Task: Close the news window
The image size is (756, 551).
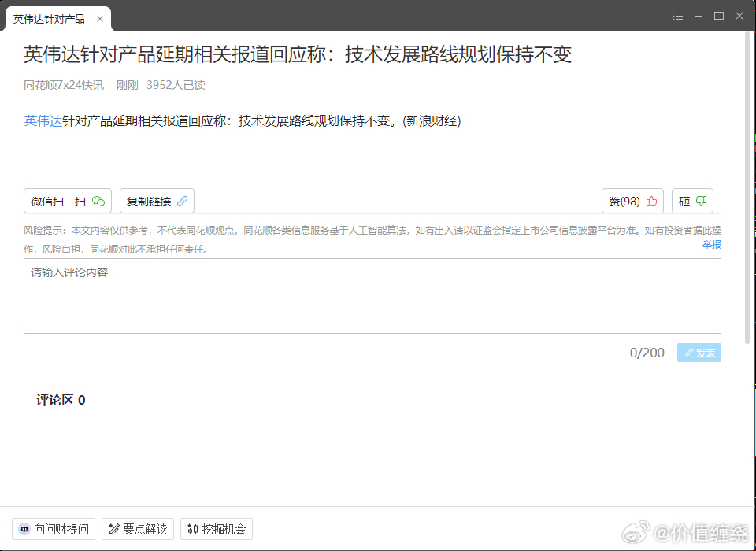Action: (x=739, y=16)
